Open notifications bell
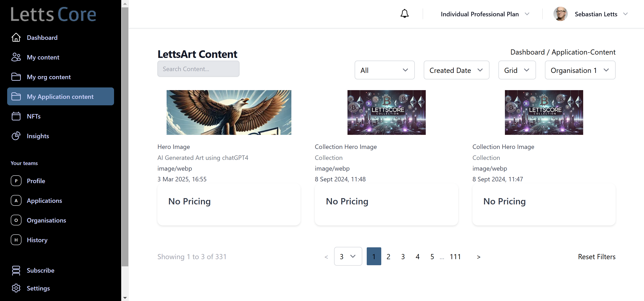 (x=404, y=14)
